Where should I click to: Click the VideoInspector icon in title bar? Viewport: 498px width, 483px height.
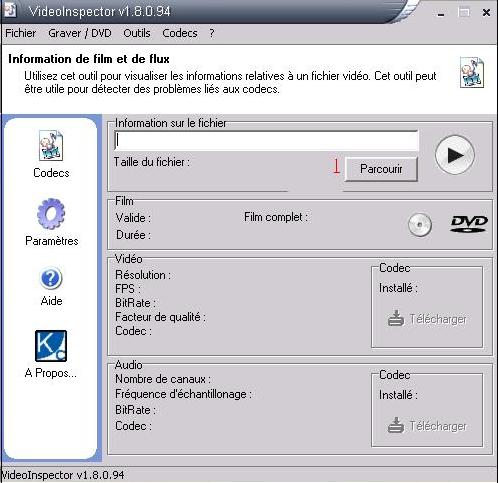(11, 9)
